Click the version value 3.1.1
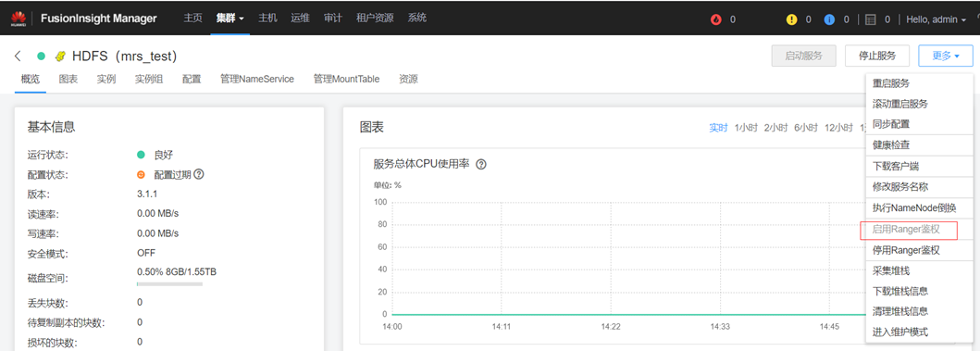 pyautogui.click(x=147, y=194)
